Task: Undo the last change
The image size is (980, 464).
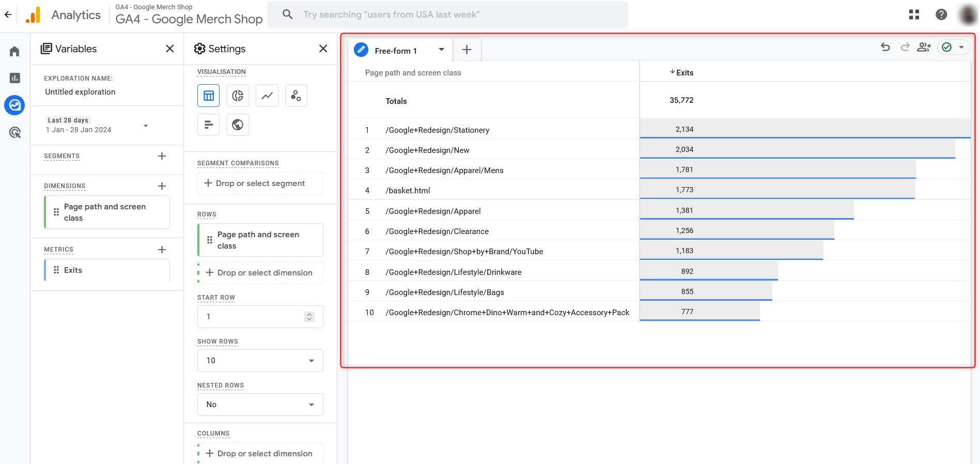Action: tap(885, 47)
